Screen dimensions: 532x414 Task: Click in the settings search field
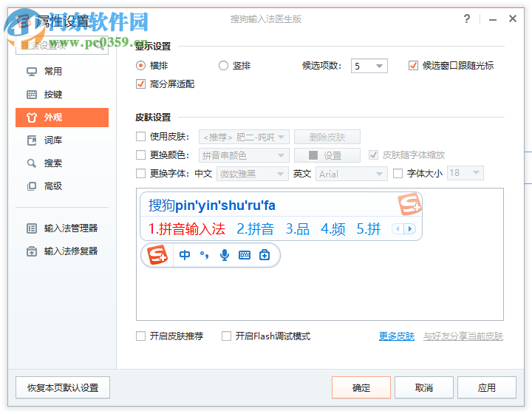coord(62,46)
